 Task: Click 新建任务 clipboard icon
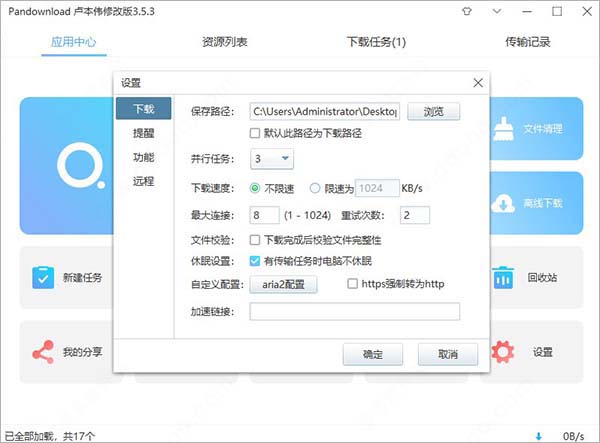point(43,277)
